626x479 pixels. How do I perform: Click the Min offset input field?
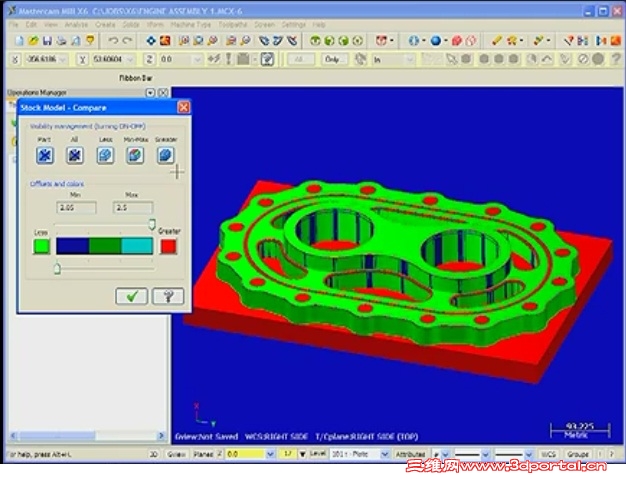click(x=76, y=208)
